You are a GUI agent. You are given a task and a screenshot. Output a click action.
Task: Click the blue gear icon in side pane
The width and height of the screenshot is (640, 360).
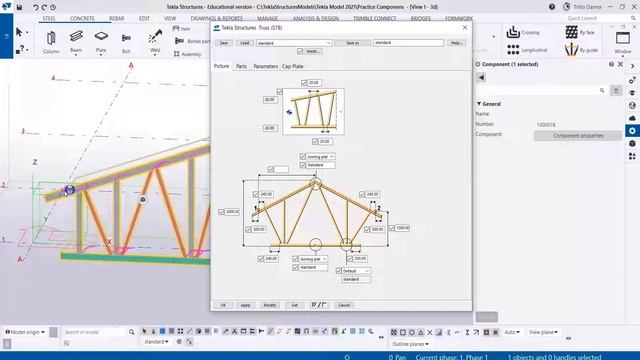tap(632, 131)
